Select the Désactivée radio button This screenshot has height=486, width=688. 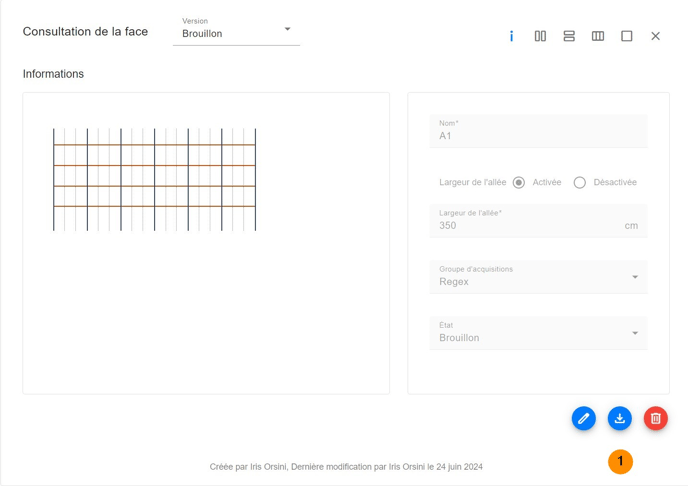tap(580, 183)
